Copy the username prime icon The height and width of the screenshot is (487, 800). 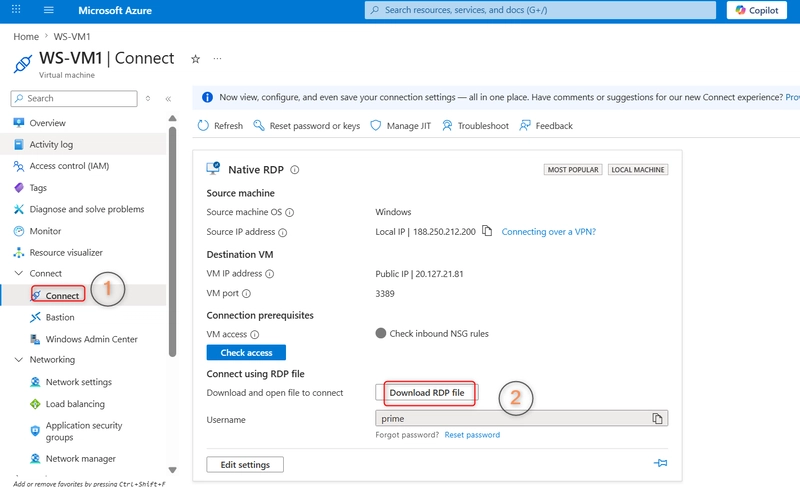pos(657,419)
